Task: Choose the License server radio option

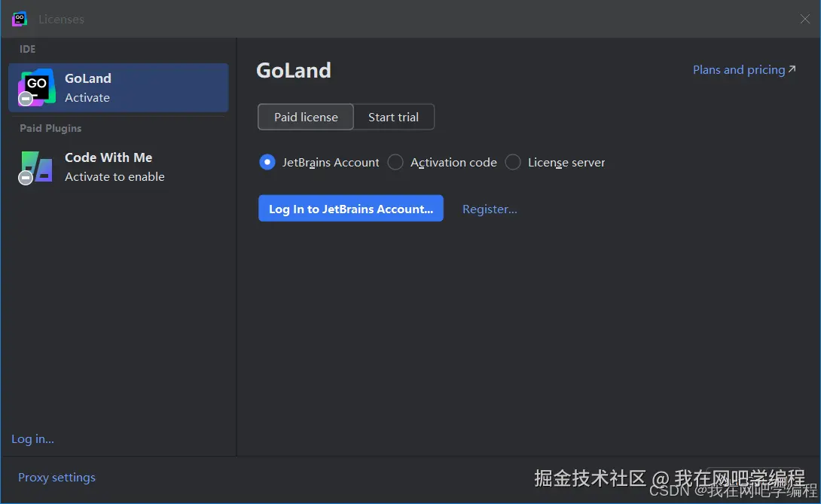Action: click(x=513, y=163)
